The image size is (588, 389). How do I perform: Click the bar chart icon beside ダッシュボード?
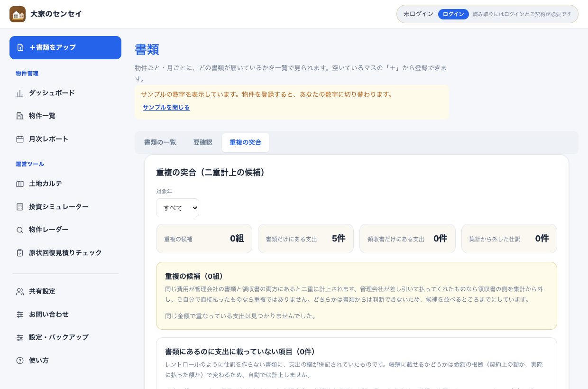pos(20,93)
